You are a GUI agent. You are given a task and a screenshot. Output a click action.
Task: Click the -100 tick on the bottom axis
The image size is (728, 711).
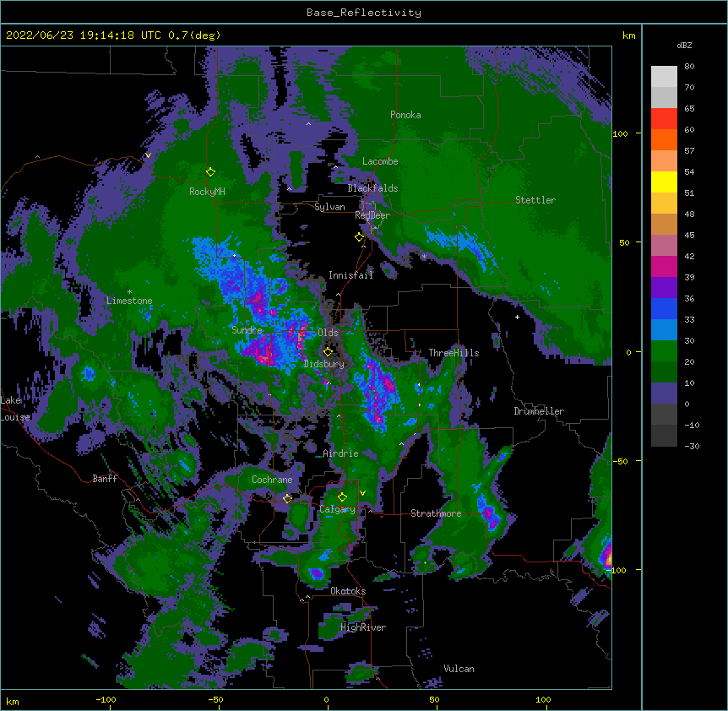coord(106,699)
